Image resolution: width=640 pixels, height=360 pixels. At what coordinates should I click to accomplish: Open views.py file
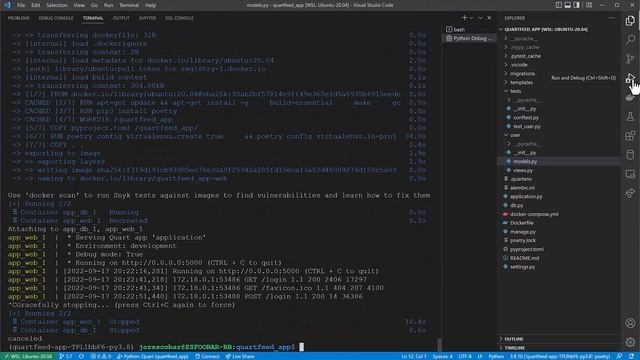(x=523, y=170)
